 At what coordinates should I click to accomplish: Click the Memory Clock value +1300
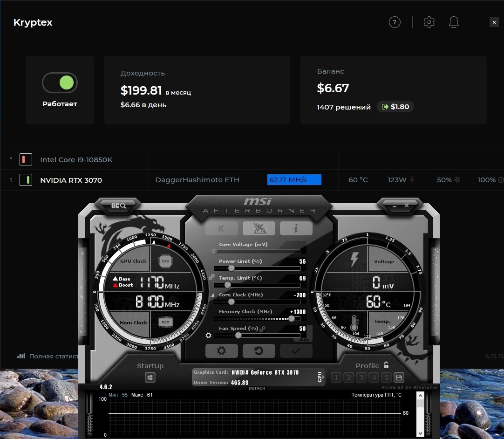click(x=298, y=312)
